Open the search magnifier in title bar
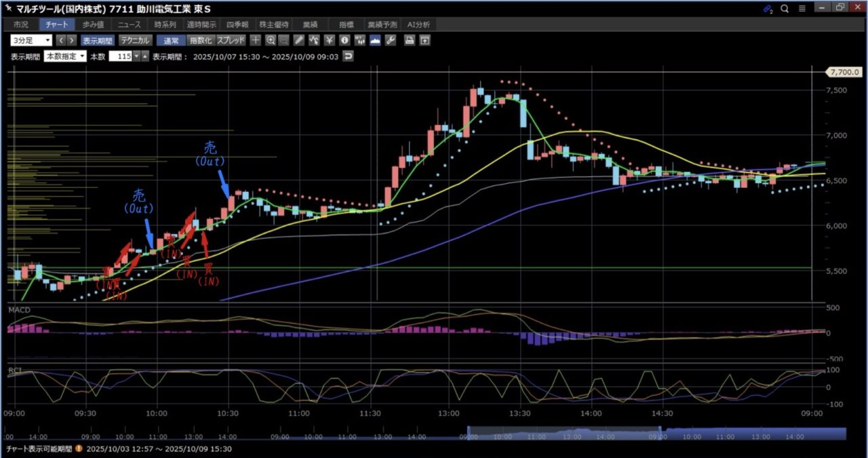Viewport: 868px width, 458px height. [x=785, y=9]
